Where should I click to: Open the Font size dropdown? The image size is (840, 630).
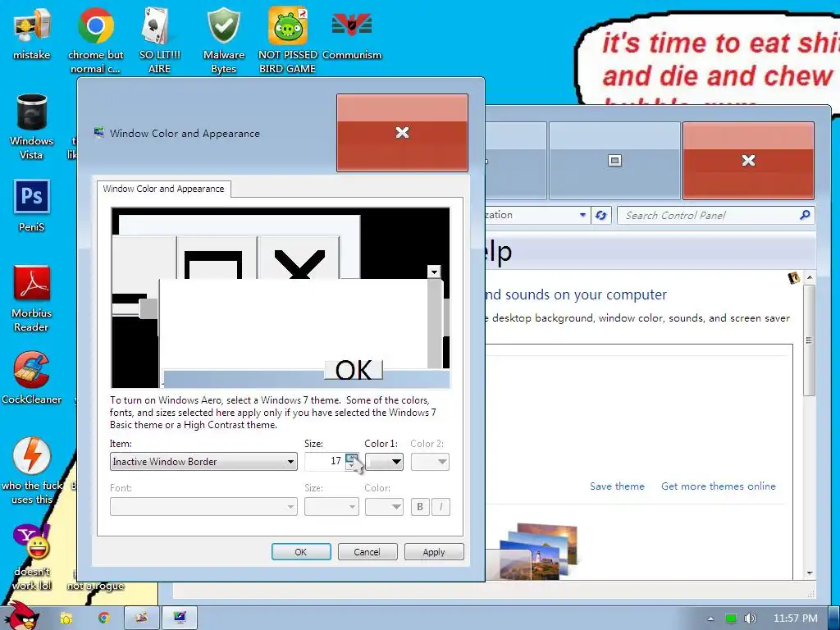(x=331, y=507)
